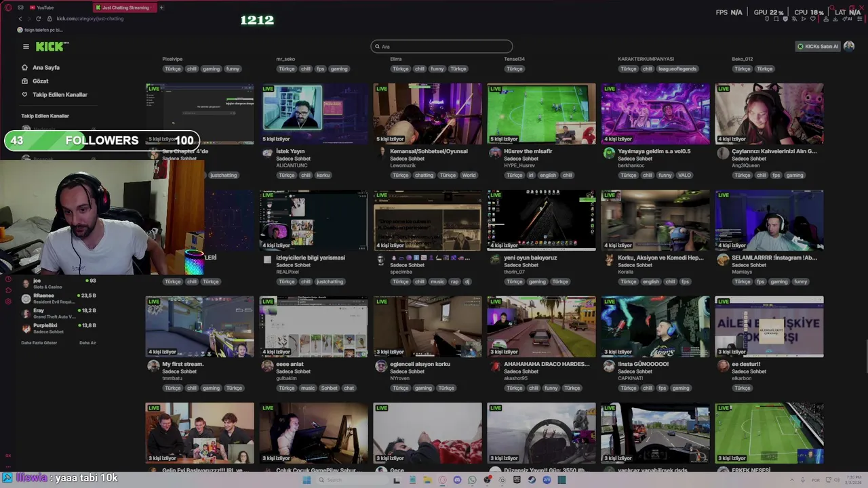Open Mamiaya channel avatar
868x488 pixels.
tap(723, 260)
